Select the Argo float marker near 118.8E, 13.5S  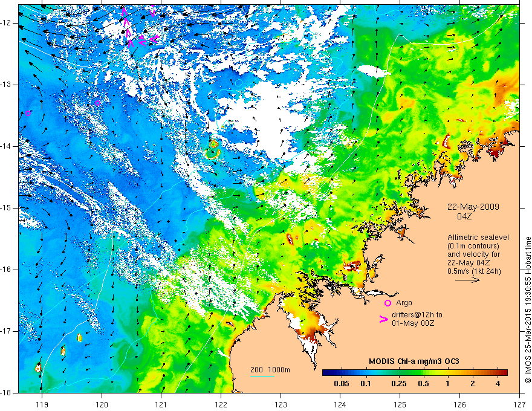28,113
